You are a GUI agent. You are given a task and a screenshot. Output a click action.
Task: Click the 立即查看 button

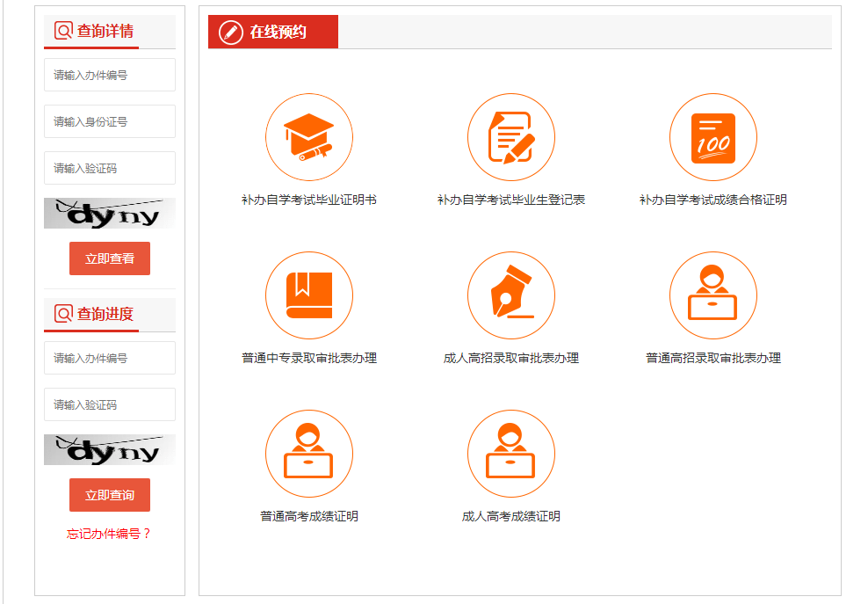pos(110,258)
